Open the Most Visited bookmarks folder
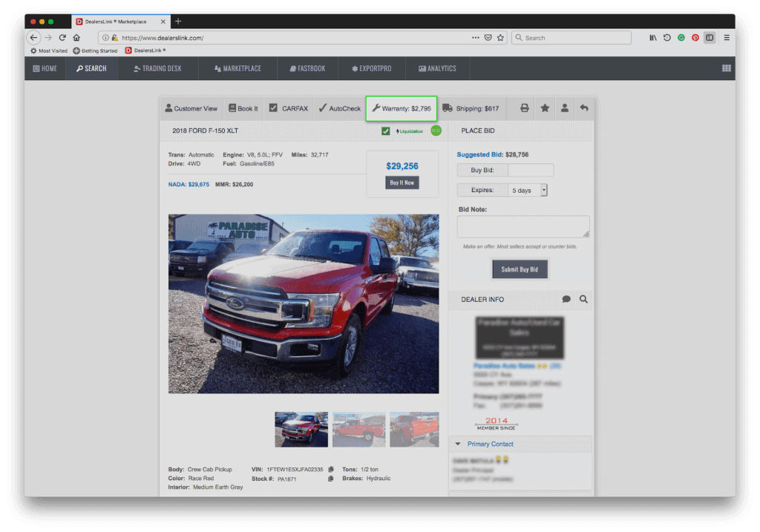 click(x=48, y=50)
